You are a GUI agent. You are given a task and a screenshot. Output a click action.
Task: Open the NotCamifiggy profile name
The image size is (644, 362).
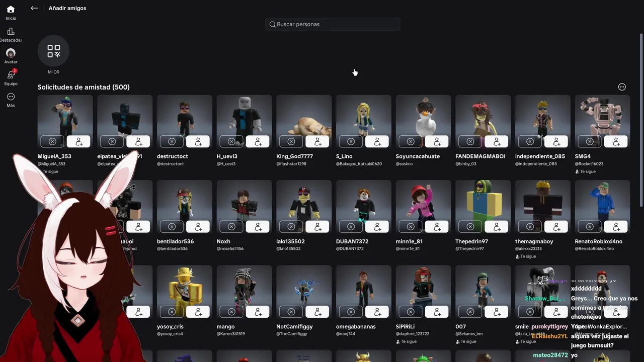[294, 327]
